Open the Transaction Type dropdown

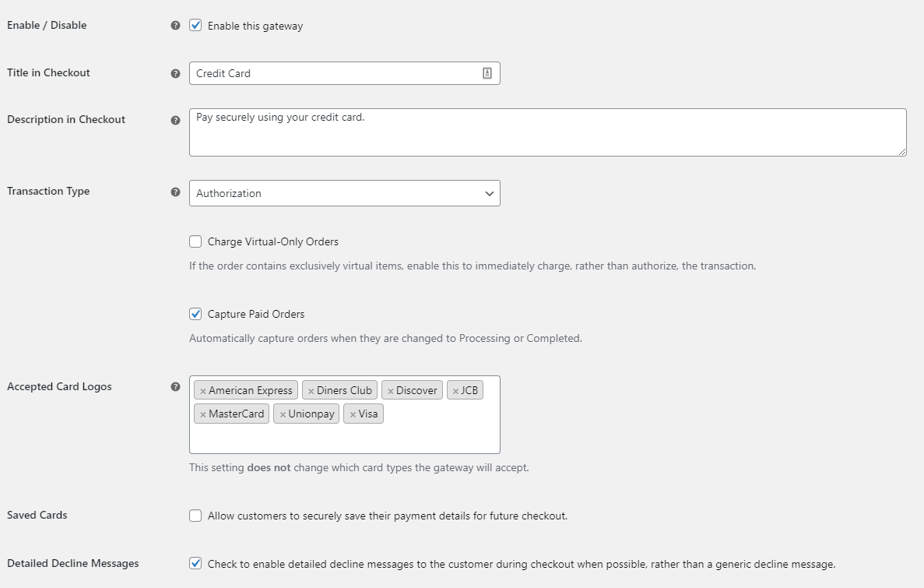[344, 193]
